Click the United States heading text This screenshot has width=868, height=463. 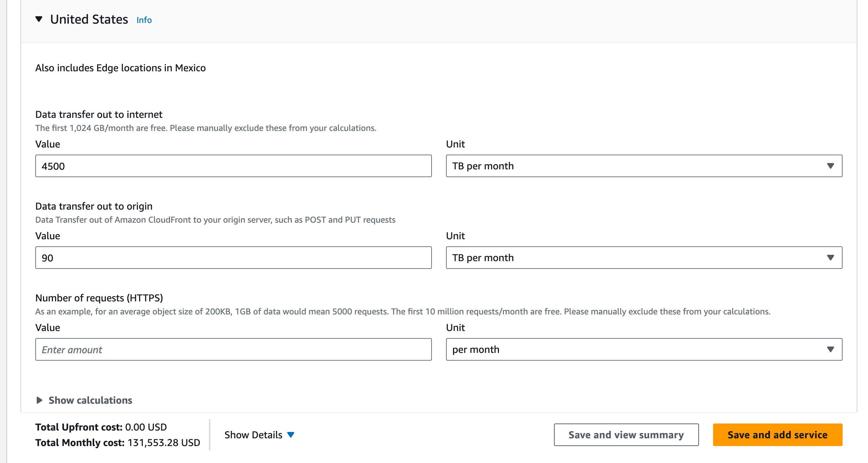point(89,19)
